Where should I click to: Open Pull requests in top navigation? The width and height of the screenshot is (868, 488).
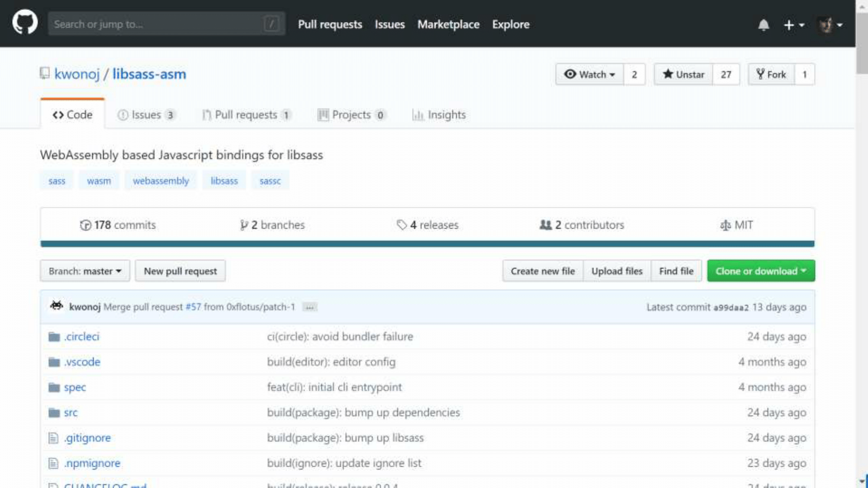pyautogui.click(x=330, y=24)
